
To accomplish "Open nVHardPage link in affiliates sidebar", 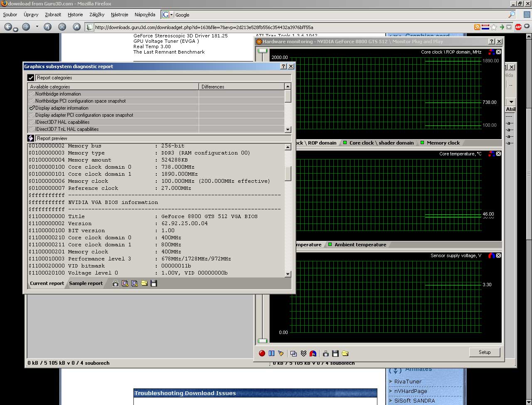I will (411, 391).
